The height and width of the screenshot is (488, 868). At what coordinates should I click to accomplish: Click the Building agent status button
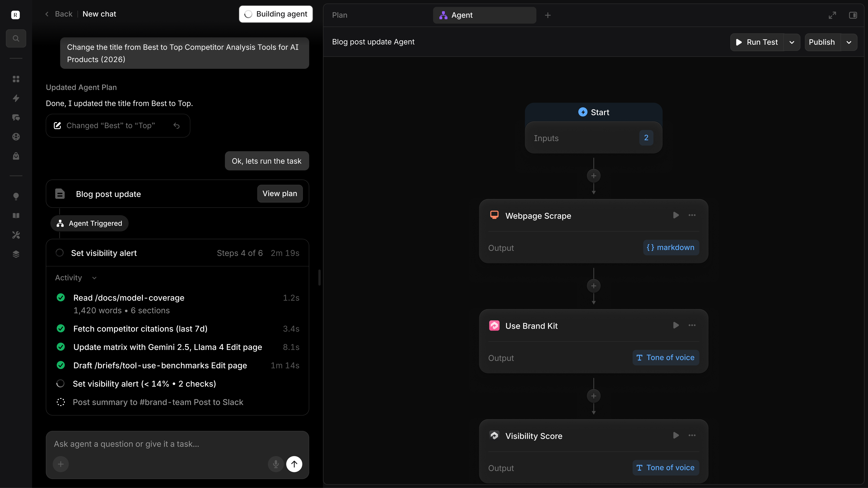tap(276, 14)
